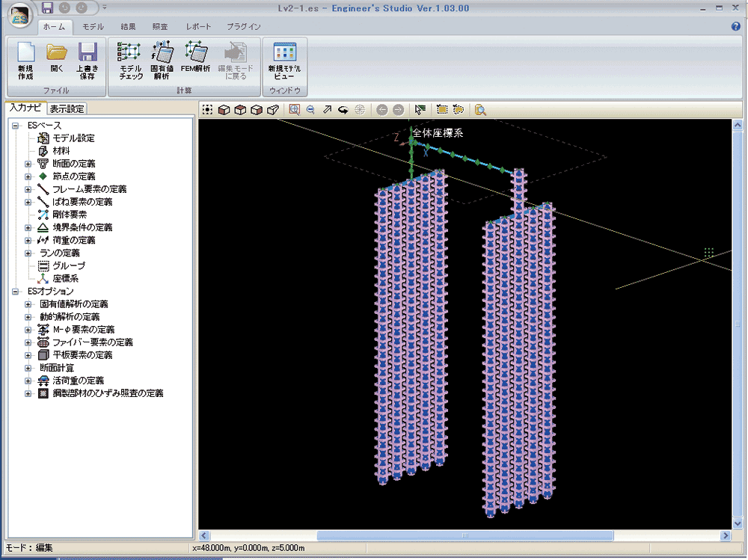Viewport: 748px width, 560px height.
Task: Click the 新規作成 new file icon
Action: (x=25, y=61)
